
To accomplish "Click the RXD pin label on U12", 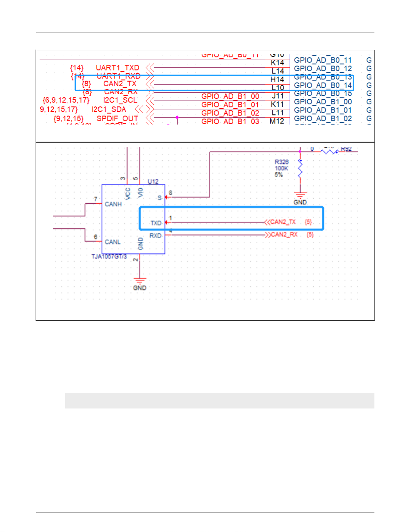I will [155, 236].
